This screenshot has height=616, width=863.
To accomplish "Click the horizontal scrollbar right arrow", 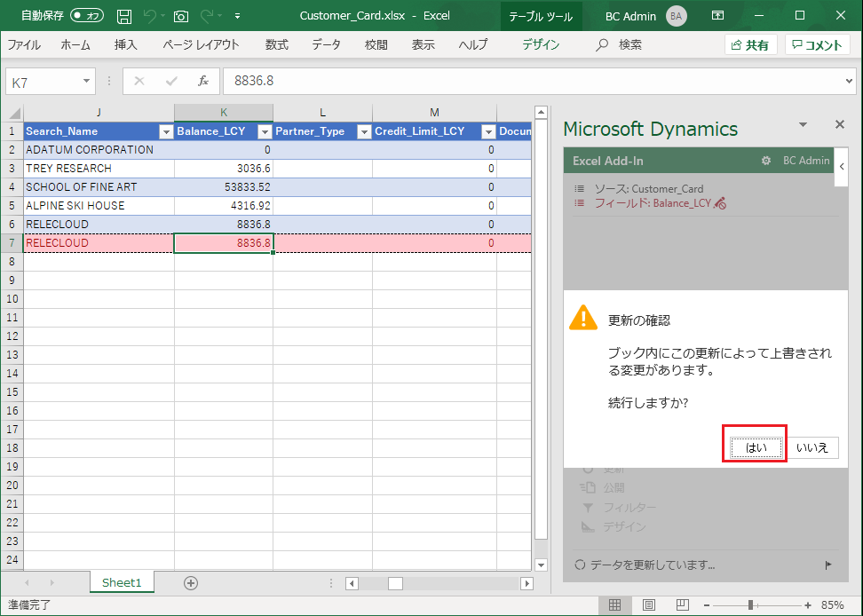I will coord(527,583).
